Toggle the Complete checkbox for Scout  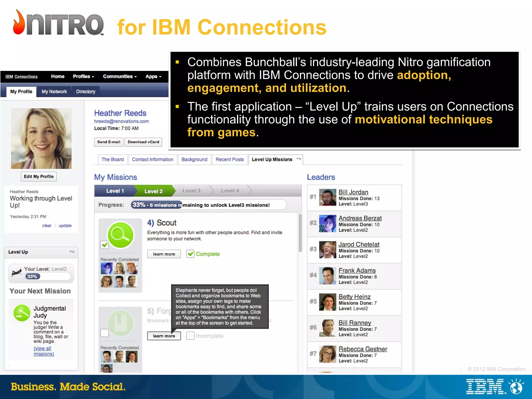click(190, 254)
